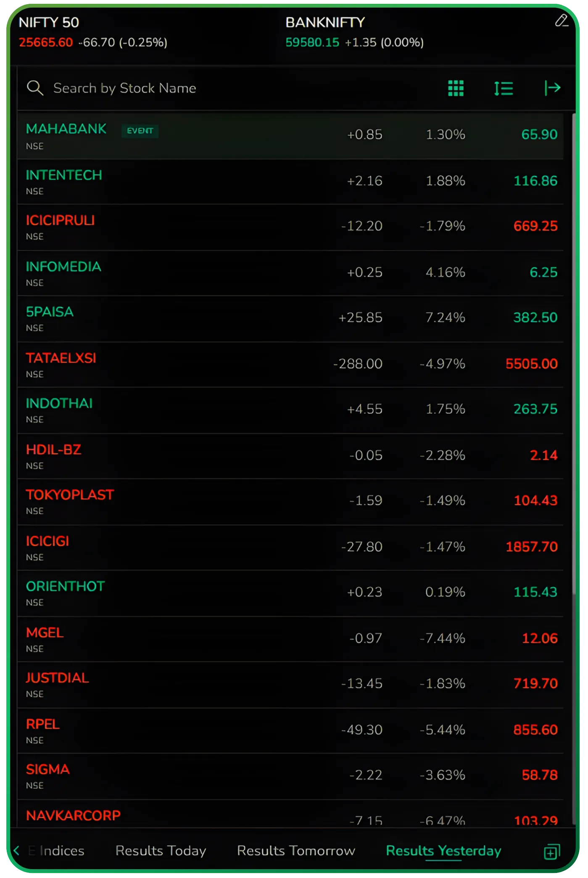The width and height of the screenshot is (588, 878).
Task: Open the 5PAISA stock row
Action: point(290,318)
